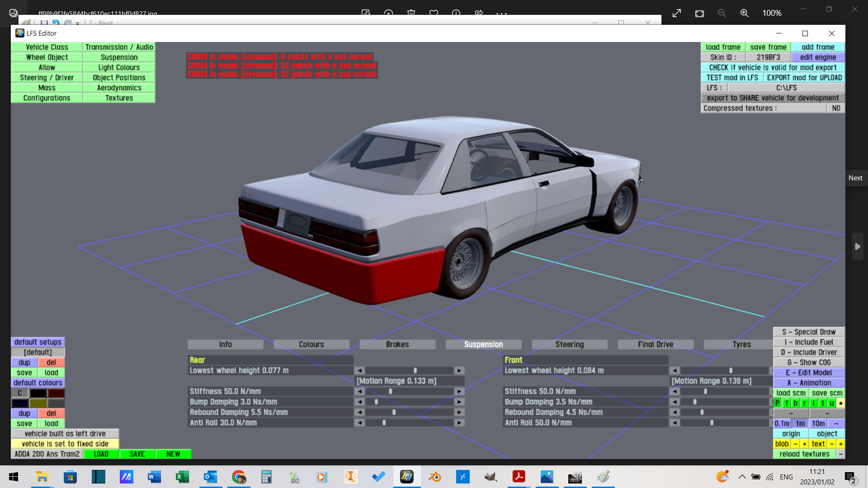
Task: Click EXPORT mod for UPLOAD button
Action: (x=804, y=78)
